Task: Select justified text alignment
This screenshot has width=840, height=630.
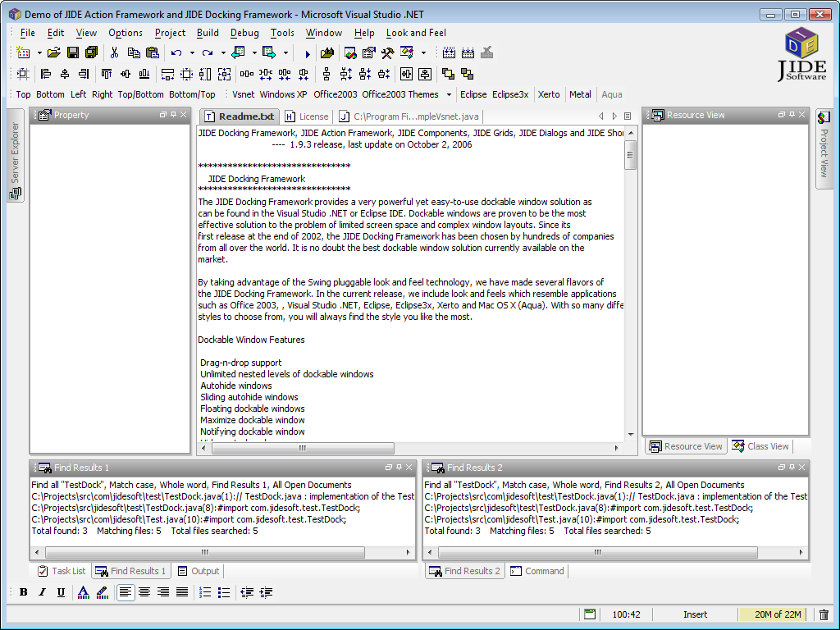Action: [x=182, y=592]
